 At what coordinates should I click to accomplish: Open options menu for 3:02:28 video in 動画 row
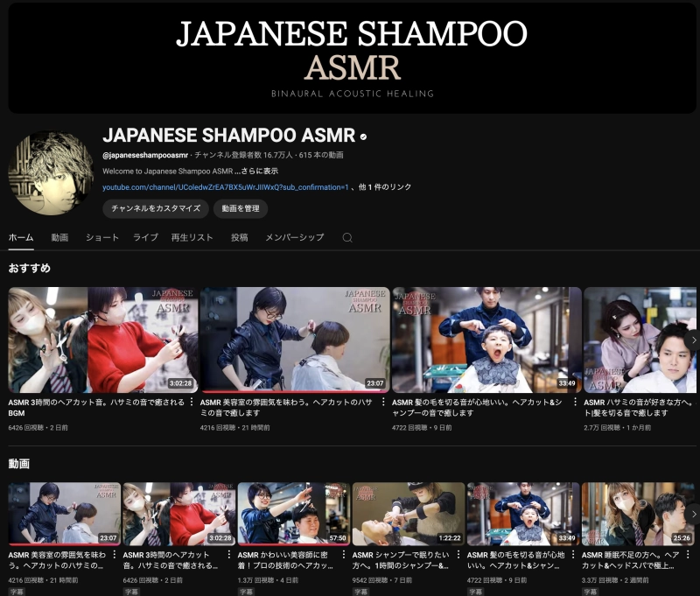pyautogui.click(x=229, y=555)
